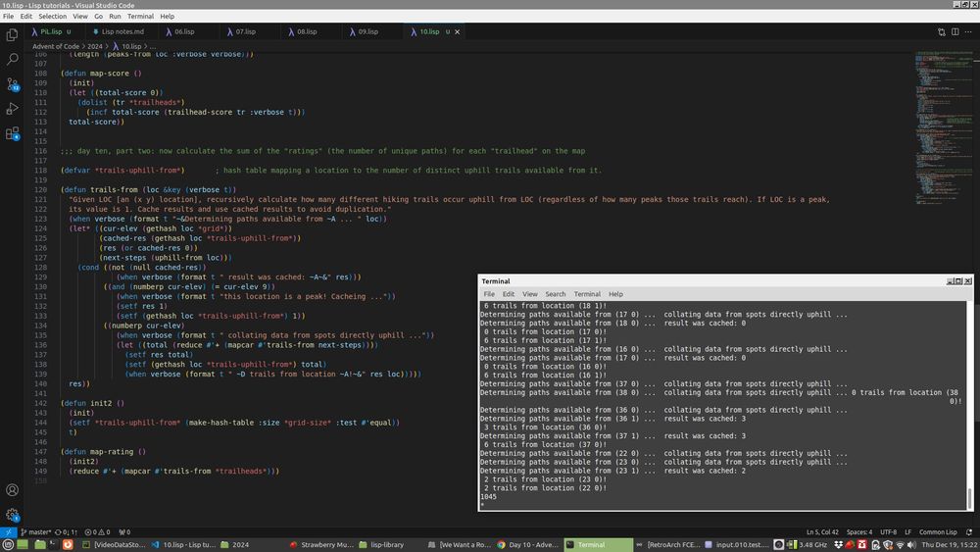Screen dimensions: 980x552
Task: Open the Selection menu in VS Code
Action: [53, 17]
